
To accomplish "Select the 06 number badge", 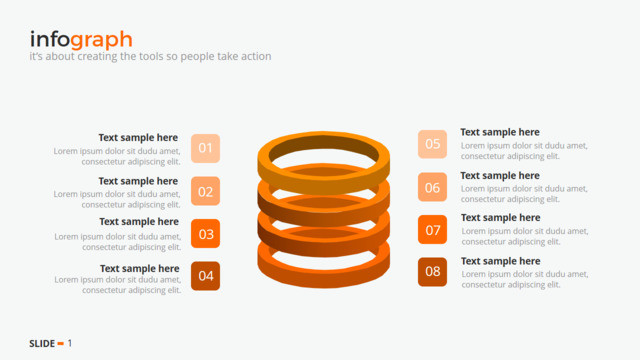I will (432, 187).
